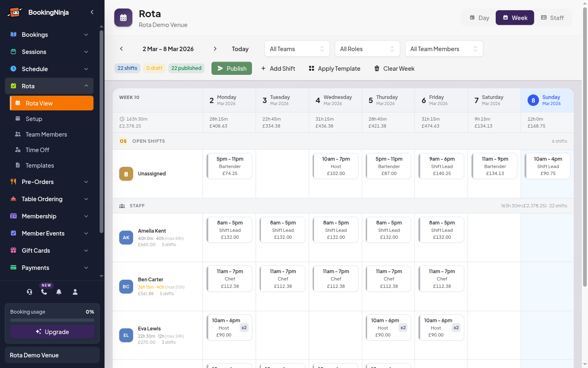This screenshot has height=368, width=588.
Task: Switch to Day view
Action: pyautogui.click(x=479, y=18)
